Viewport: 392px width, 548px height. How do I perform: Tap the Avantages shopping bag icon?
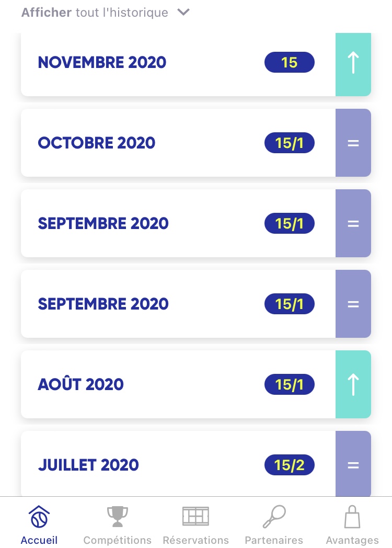tap(352, 517)
